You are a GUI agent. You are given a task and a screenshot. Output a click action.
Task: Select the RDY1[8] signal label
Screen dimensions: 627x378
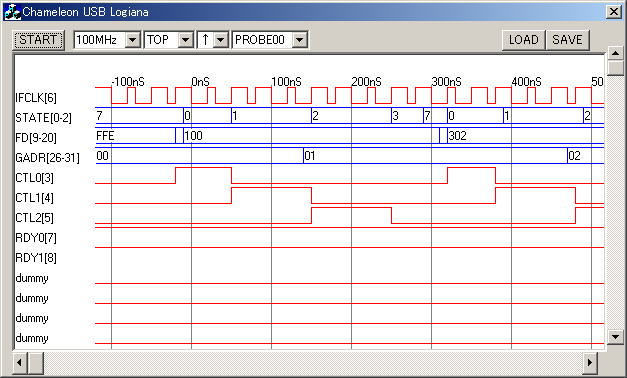click(36, 258)
